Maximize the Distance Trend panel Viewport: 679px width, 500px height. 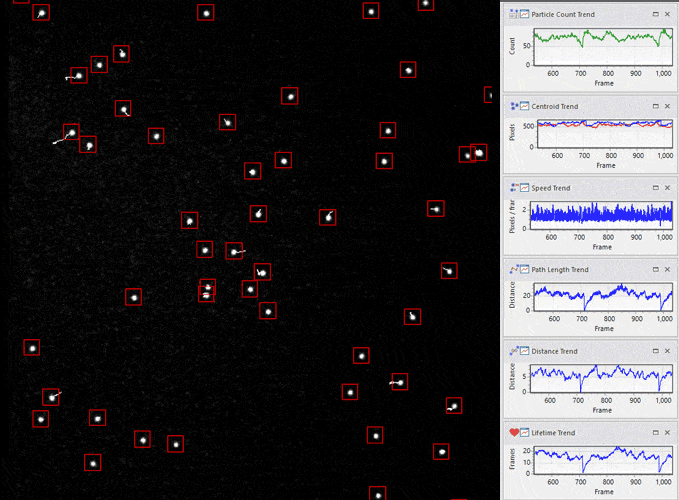[655, 351]
